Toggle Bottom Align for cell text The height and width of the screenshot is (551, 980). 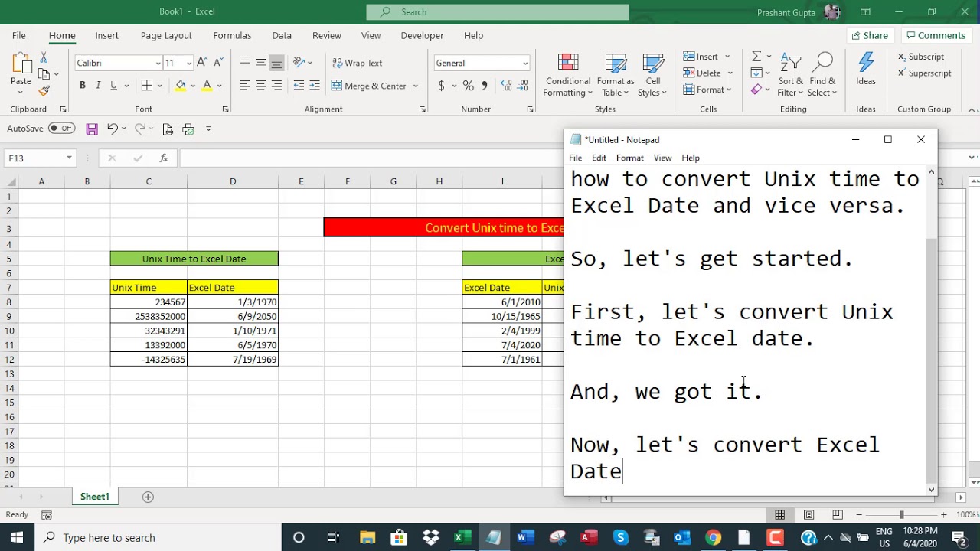pos(276,63)
